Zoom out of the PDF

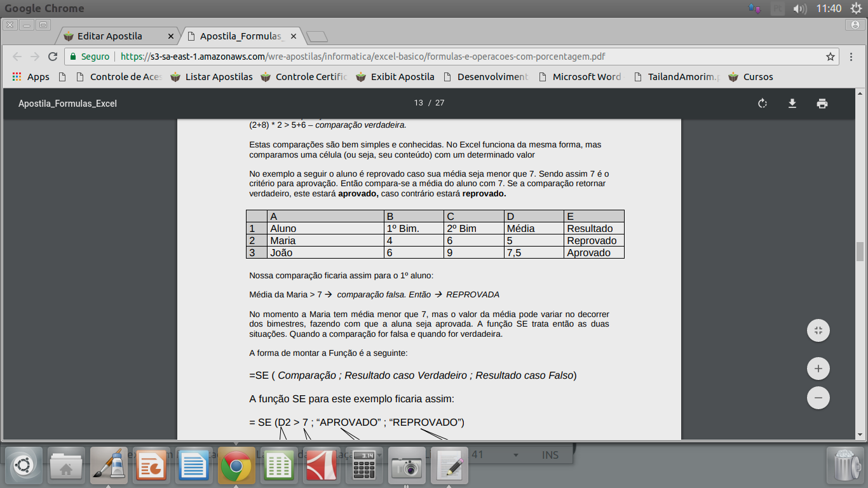pyautogui.click(x=818, y=398)
